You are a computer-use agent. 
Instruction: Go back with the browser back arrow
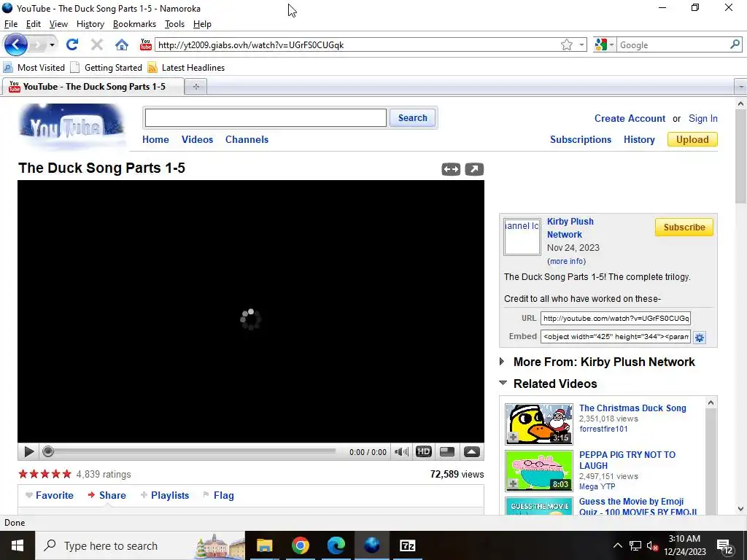[x=16, y=44]
